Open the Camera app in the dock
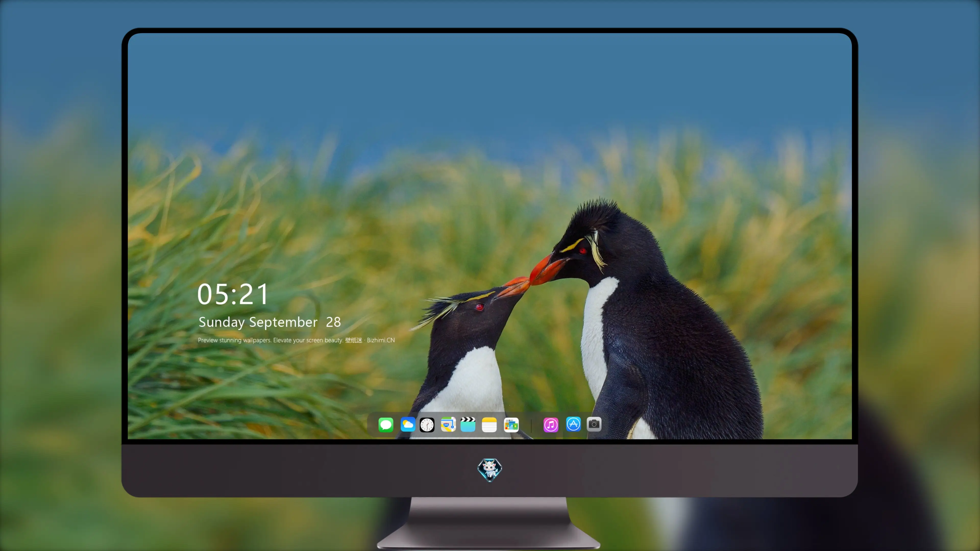The image size is (980, 551). pos(594,424)
